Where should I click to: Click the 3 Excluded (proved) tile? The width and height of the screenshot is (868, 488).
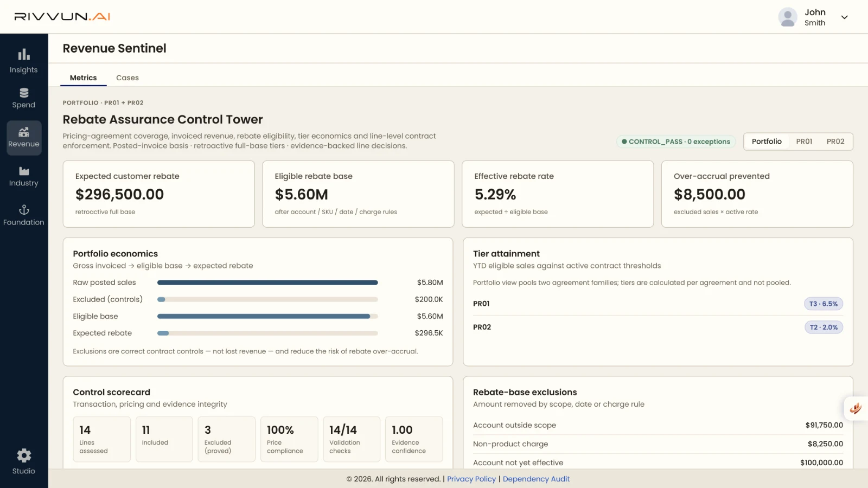[227, 439]
